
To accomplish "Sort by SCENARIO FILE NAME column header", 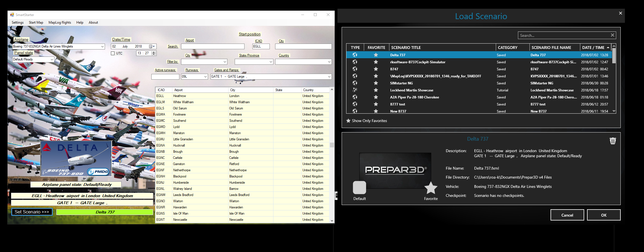I will coord(555,48).
